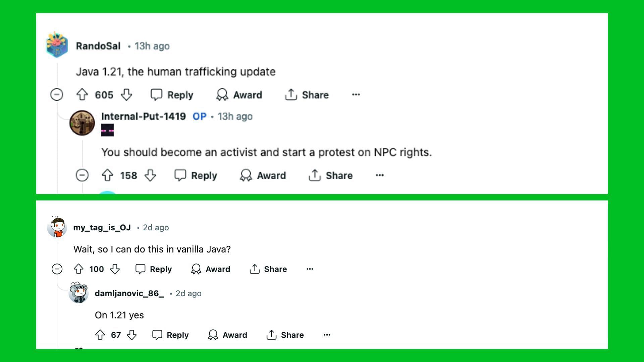
Task: Click the downvote arrow on Internal-Put-1419 reply
Action: (x=150, y=176)
